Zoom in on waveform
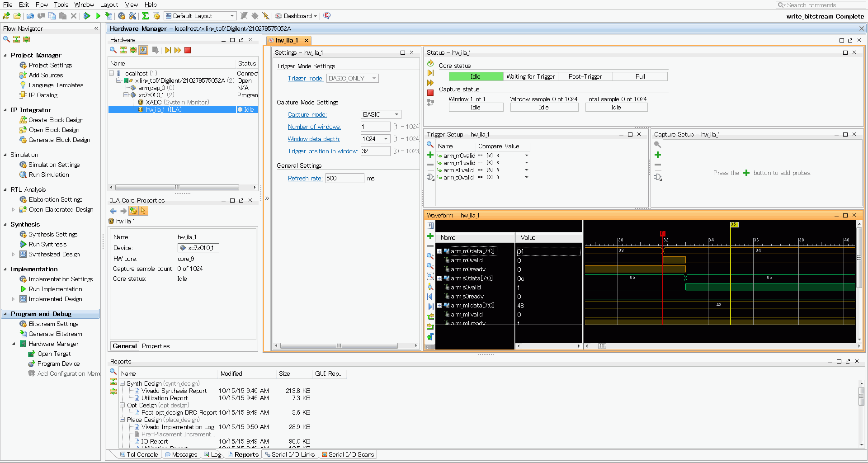868x463 pixels. 430,256
